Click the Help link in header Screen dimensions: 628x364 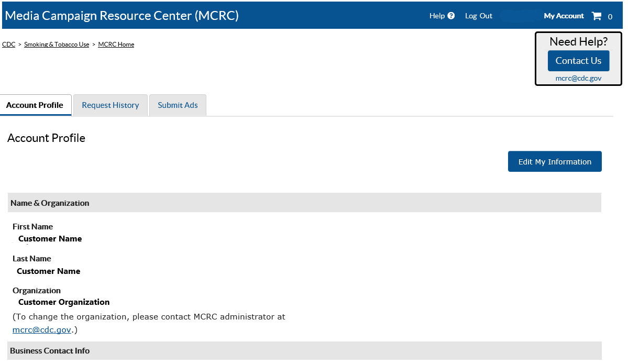[x=437, y=16]
